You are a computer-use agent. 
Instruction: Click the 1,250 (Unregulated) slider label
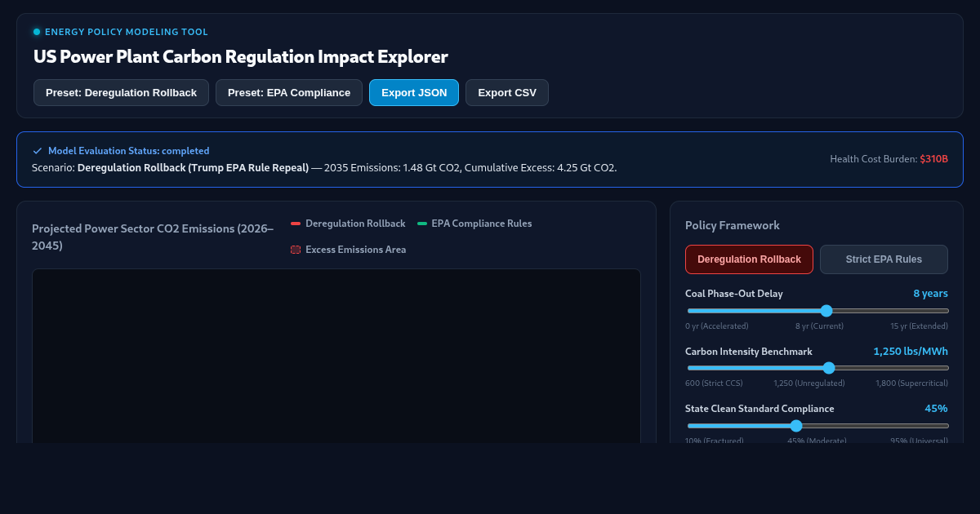(809, 383)
